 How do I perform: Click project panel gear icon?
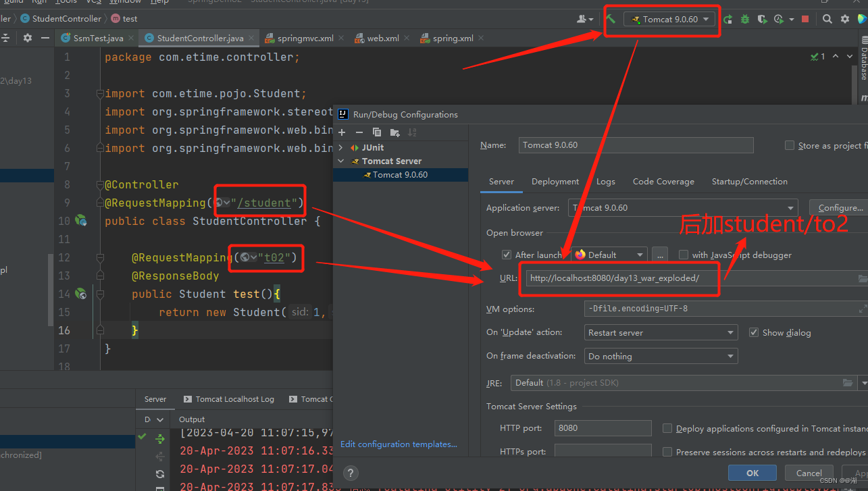point(28,38)
